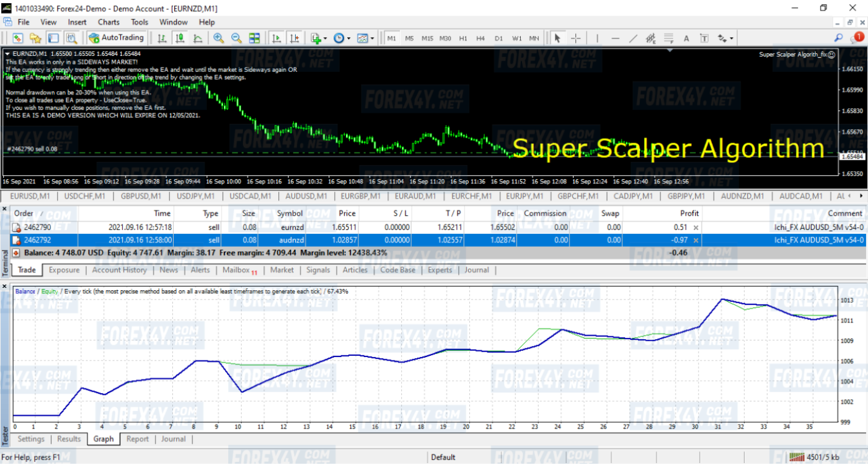Open the Charts menu
The width and height of the screenshot is (868, 465).
(108, 22)
